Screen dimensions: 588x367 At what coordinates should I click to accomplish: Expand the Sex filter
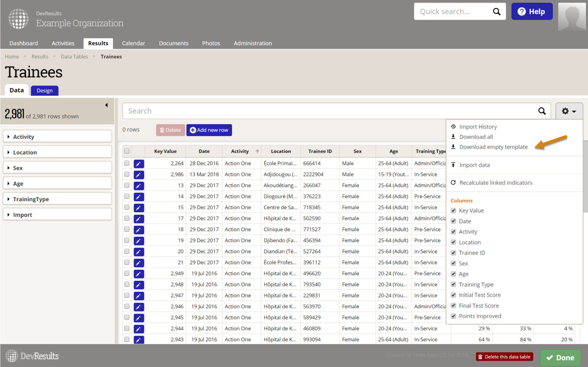[x=57, y=168]
